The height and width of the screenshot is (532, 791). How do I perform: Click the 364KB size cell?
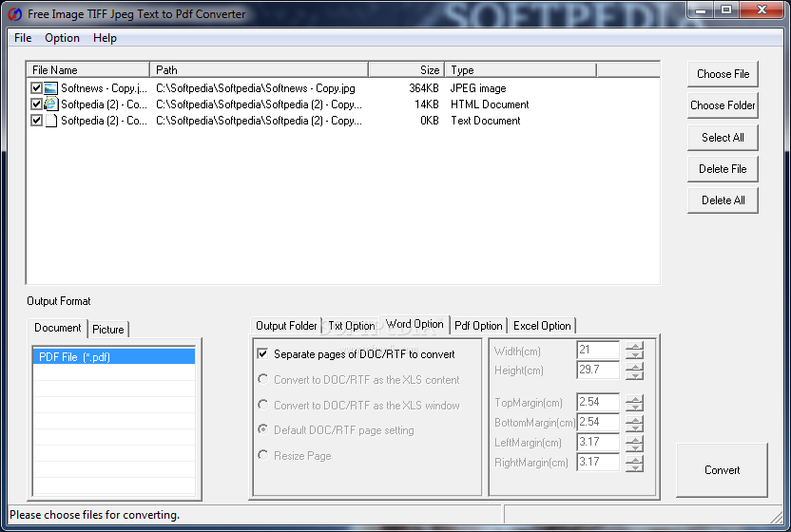coord(424,88)
